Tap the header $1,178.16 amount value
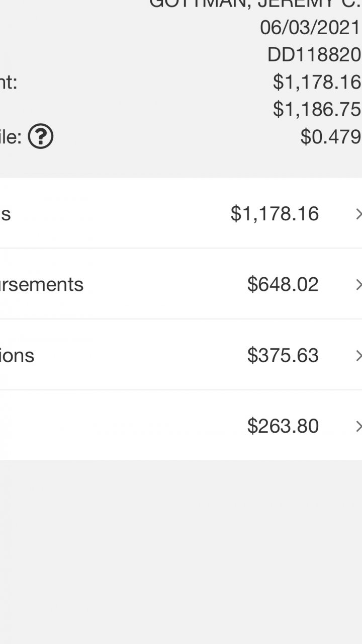Screen dimensions: 362x644 click(317, 82)
